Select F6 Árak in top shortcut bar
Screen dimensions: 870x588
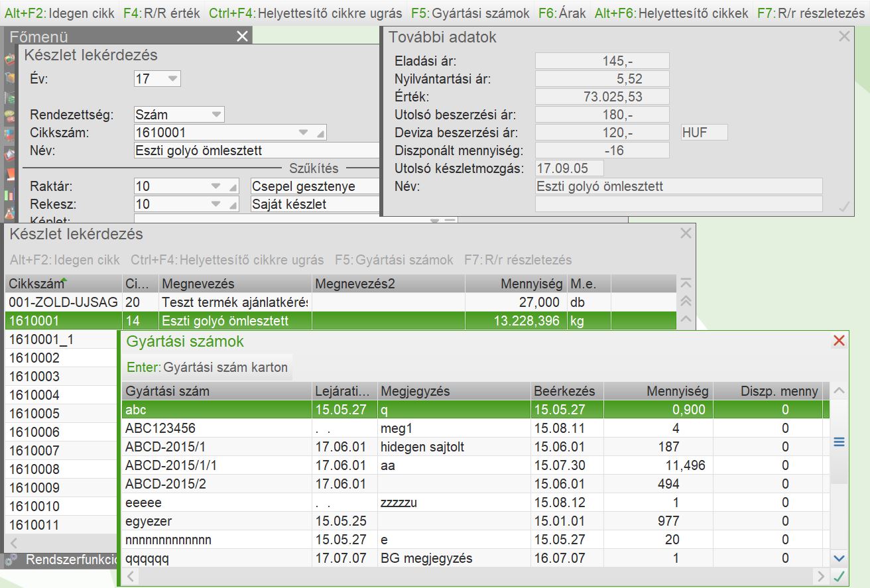[x=560, y=13]
